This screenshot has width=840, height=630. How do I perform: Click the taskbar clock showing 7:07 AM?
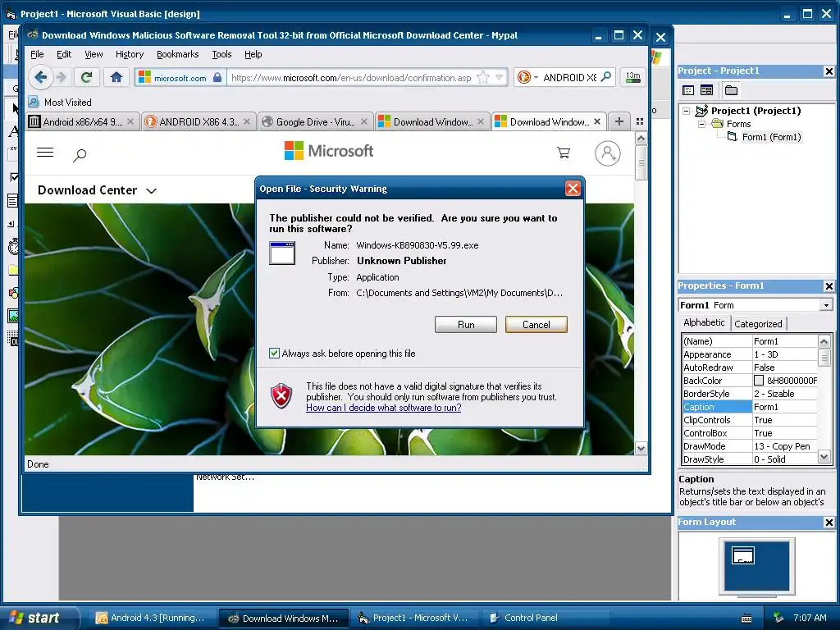[810, 618]
